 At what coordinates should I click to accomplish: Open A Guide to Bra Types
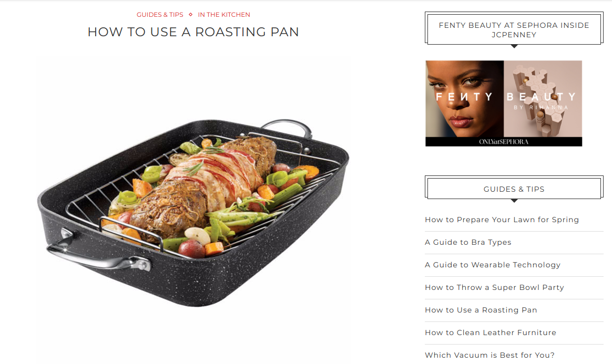pyautogui.click(x=468, y=243)
